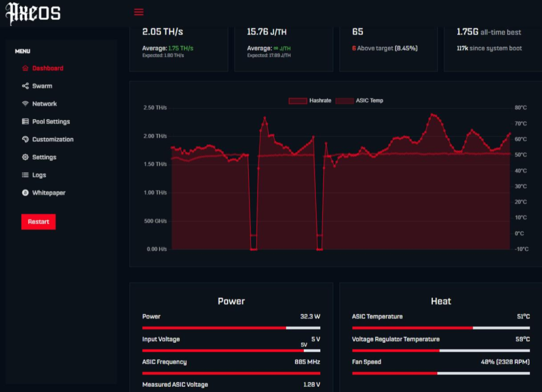Click the ASIC Frequency progress bar

[x=231, y=373]
